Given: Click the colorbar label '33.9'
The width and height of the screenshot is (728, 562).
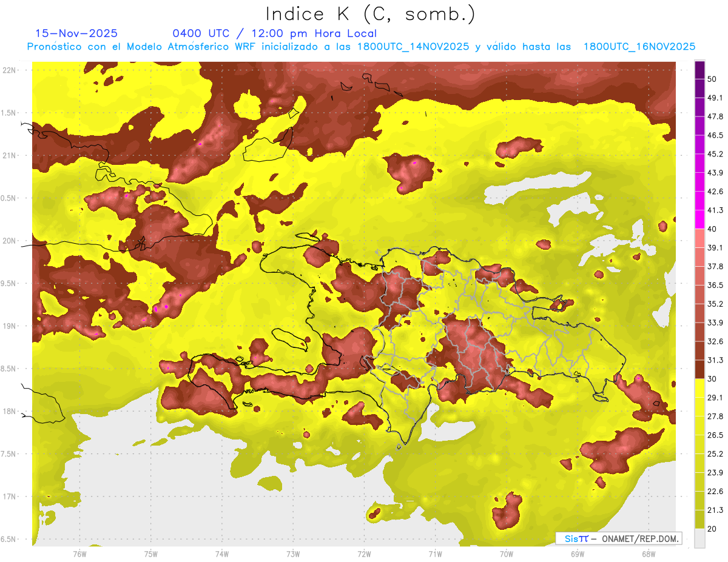Looking at the screenshot, I should tap(715, 323).
